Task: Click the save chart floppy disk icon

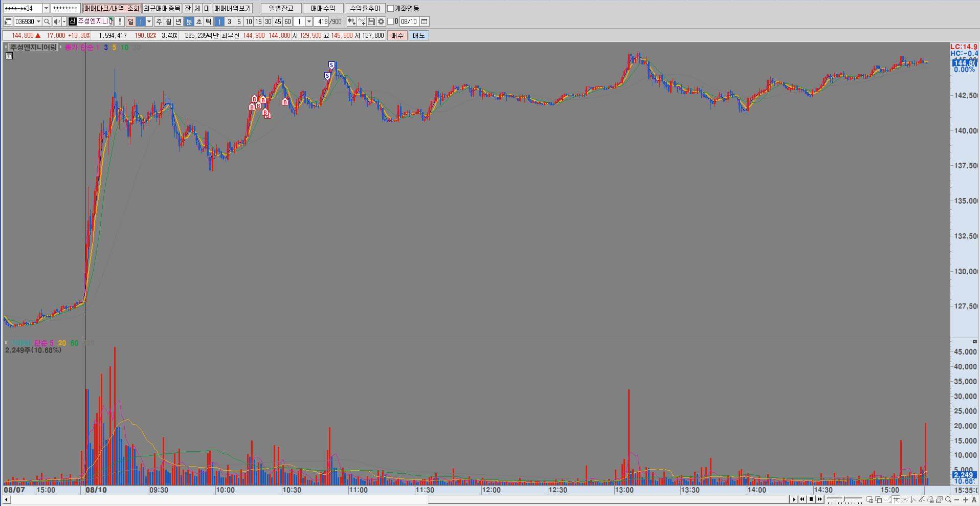Action: (x=371, y=21)
